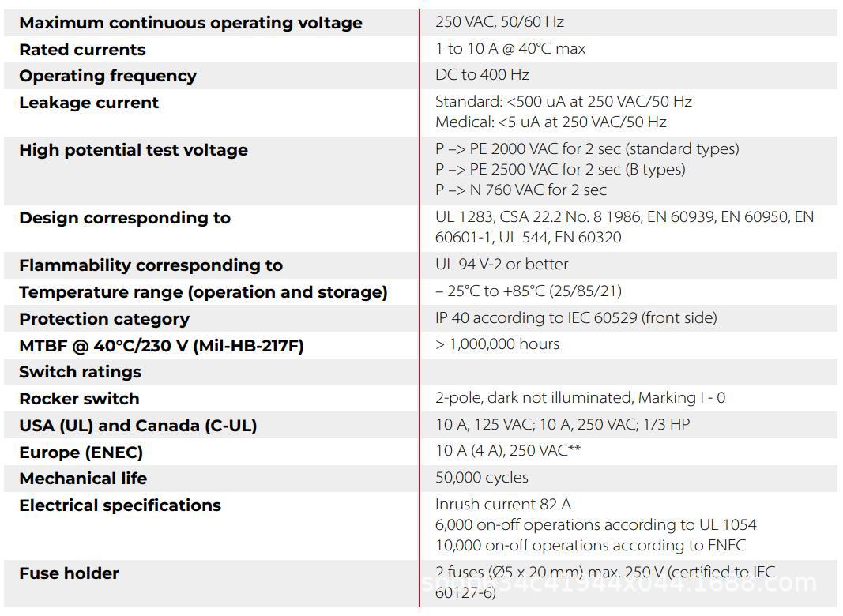
Task: Select the "Rocker switch" row label
Action: click(79, 399)
